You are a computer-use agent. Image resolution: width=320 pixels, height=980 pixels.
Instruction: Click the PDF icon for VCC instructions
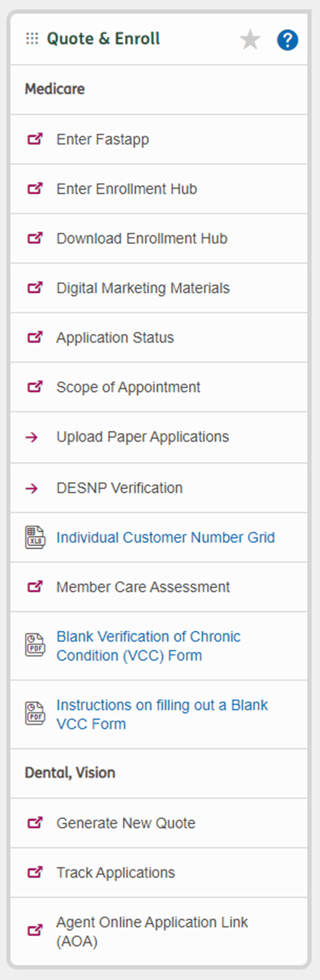pyautogui.click(x=34, y=714)
